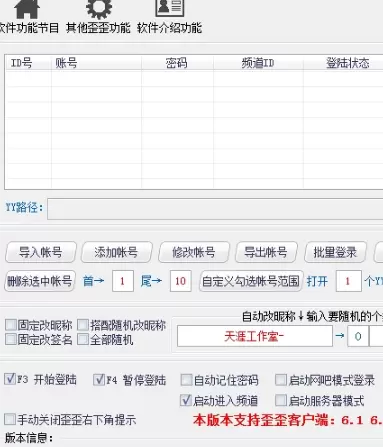
Task: Click the 导入帐号 button
Action: [x=41, y=252]
